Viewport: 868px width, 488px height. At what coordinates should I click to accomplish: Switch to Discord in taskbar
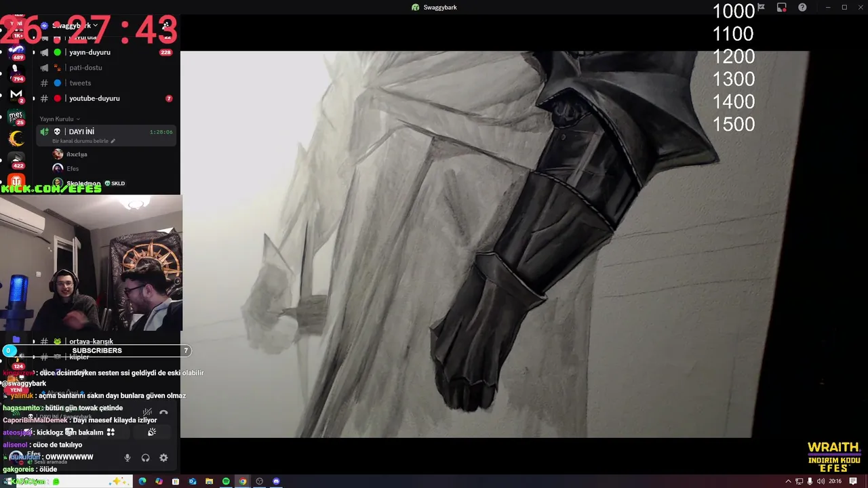(276, 481)
